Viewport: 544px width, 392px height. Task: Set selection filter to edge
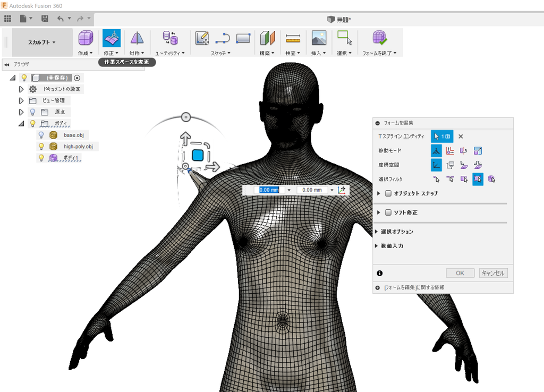(450, 179)
